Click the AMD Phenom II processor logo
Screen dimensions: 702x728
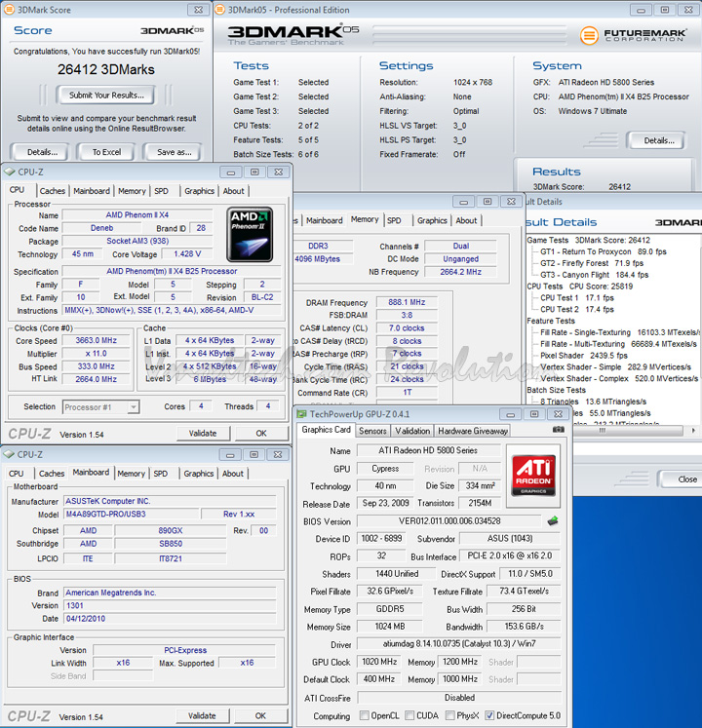click(x=250, y=235)
